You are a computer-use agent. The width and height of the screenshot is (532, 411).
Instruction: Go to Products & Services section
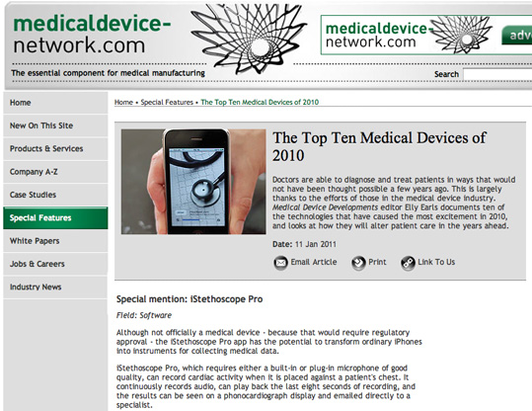55,149
